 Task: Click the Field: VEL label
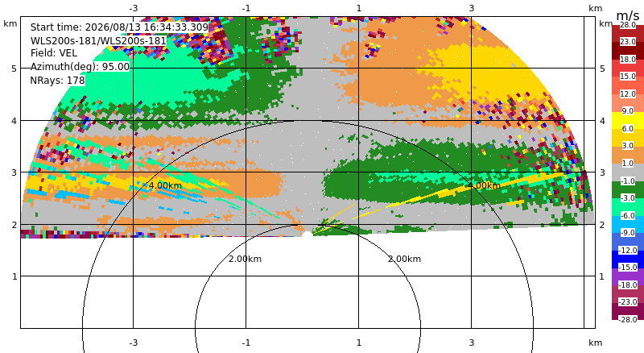(x=54, y=53)
